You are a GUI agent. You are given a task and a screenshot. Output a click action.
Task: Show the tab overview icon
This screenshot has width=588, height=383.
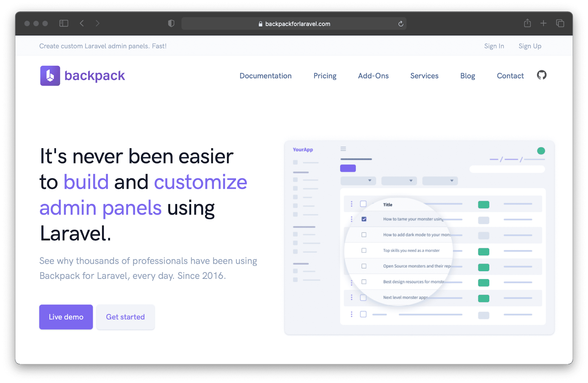tap(560, 23)
